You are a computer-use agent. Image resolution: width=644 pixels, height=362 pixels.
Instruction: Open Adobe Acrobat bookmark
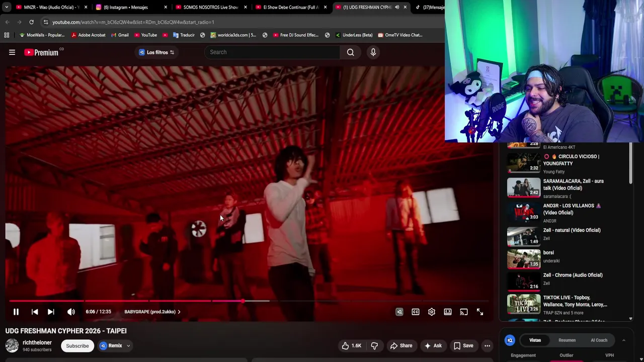click(88, 35)
